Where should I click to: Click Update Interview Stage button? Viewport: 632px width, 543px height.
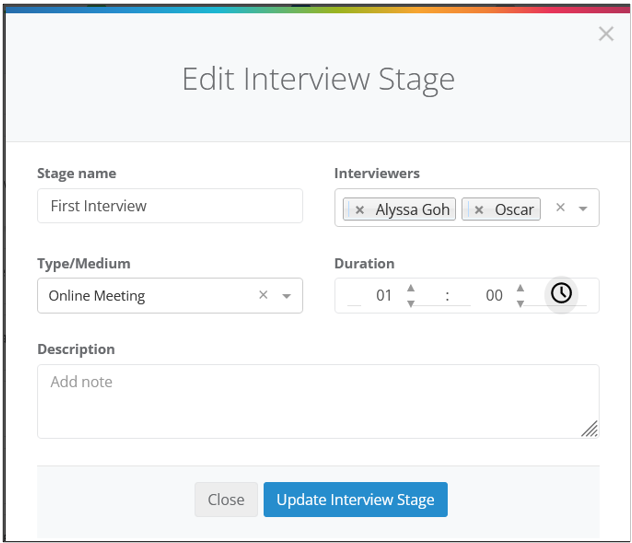pos(355,499)
